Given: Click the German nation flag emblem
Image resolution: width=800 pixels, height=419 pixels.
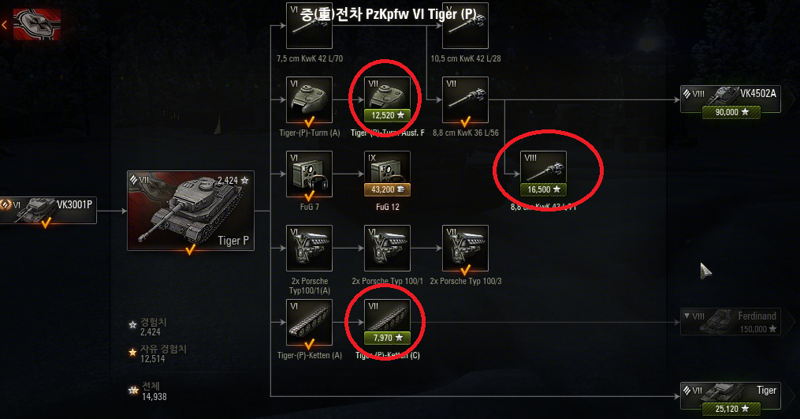Looking at the screenshot, I should tap(37, 24).
